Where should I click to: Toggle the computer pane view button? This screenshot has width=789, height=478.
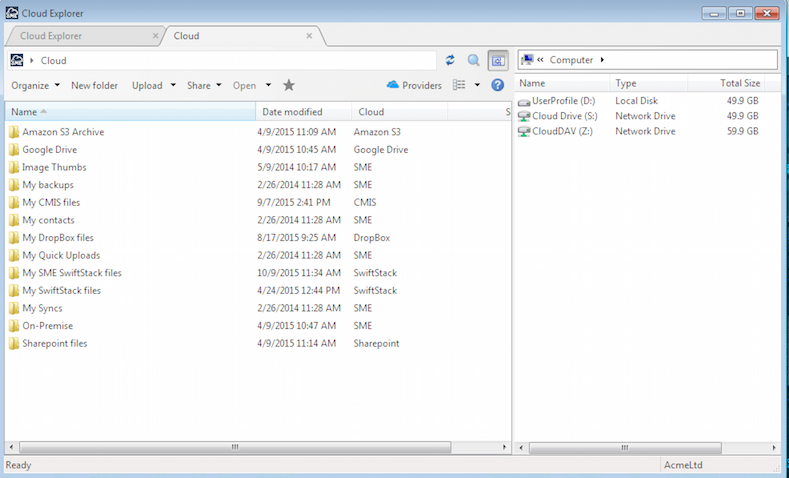[497, 61]
